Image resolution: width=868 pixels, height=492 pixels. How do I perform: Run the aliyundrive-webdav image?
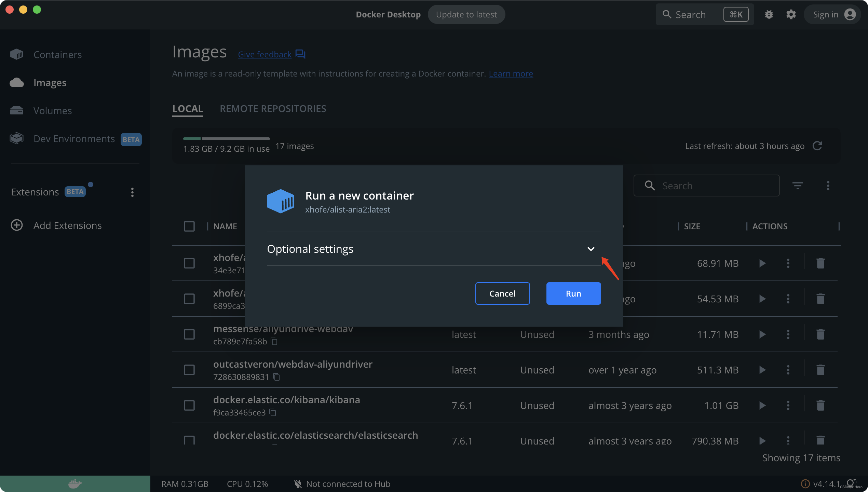762,334
